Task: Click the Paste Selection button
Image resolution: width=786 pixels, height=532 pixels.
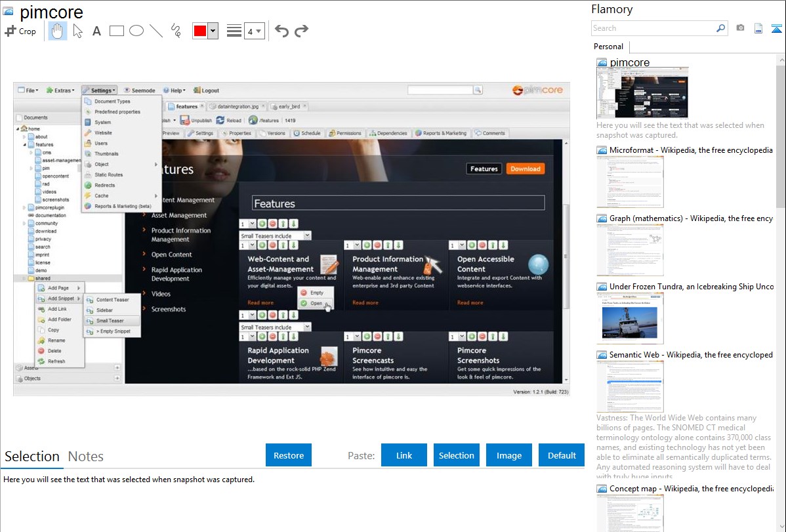Action: 456,455
